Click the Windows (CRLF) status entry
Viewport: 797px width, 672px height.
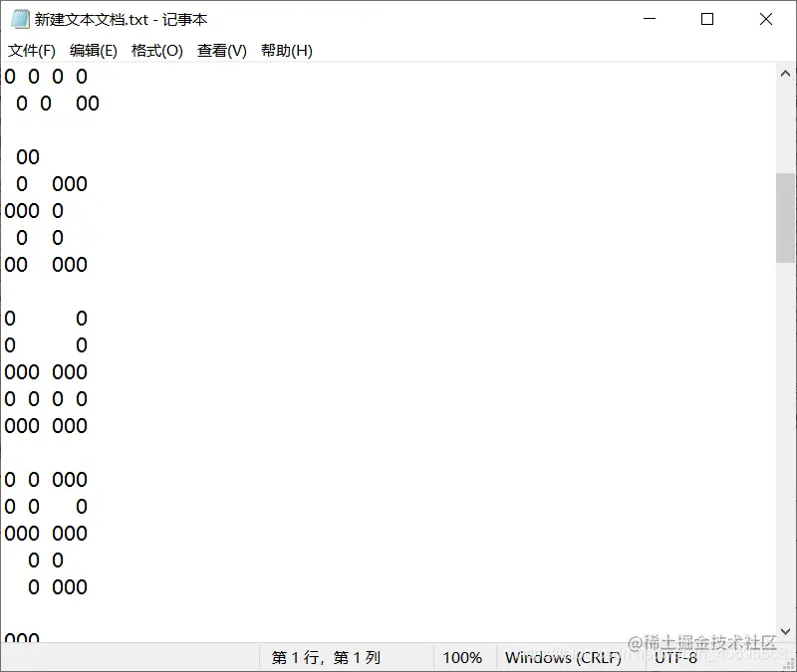tap(563, 658)
